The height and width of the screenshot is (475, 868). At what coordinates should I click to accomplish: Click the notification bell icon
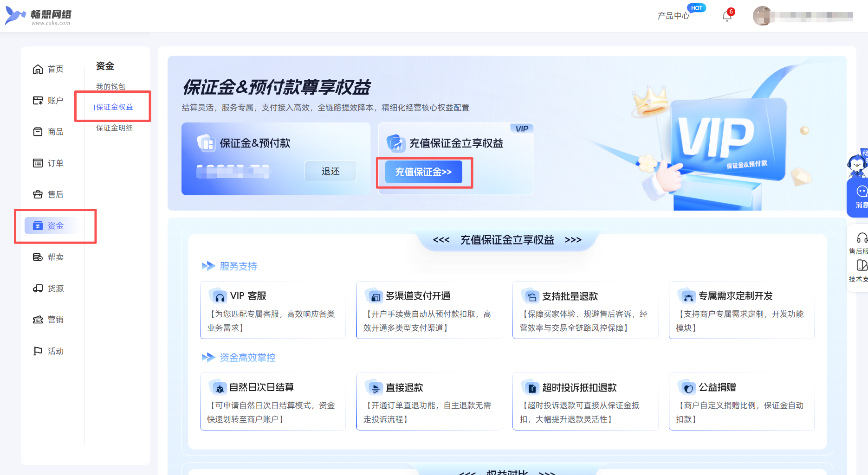tap(727, 17)
